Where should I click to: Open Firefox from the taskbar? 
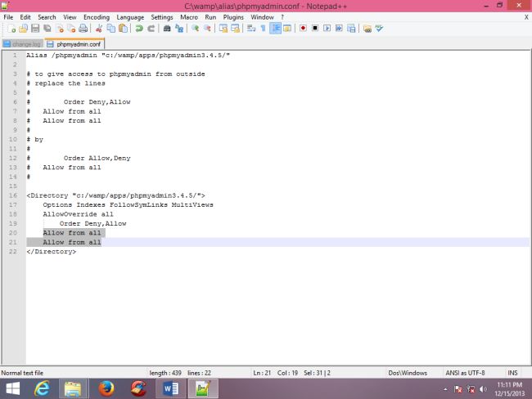(x=106, y=389)
